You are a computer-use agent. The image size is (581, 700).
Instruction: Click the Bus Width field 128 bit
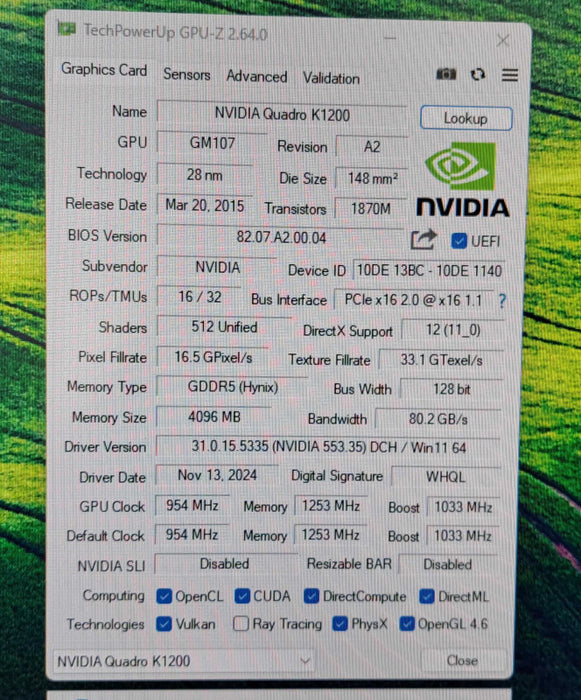tap(451, 389)
